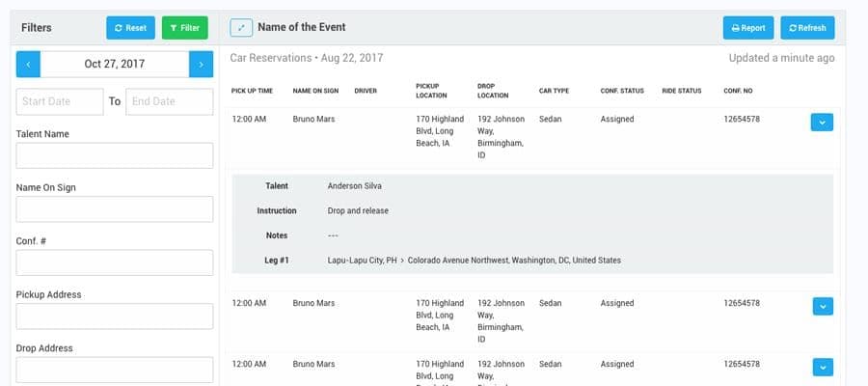Click first row's Sedan car type

(x=551, y=119)
